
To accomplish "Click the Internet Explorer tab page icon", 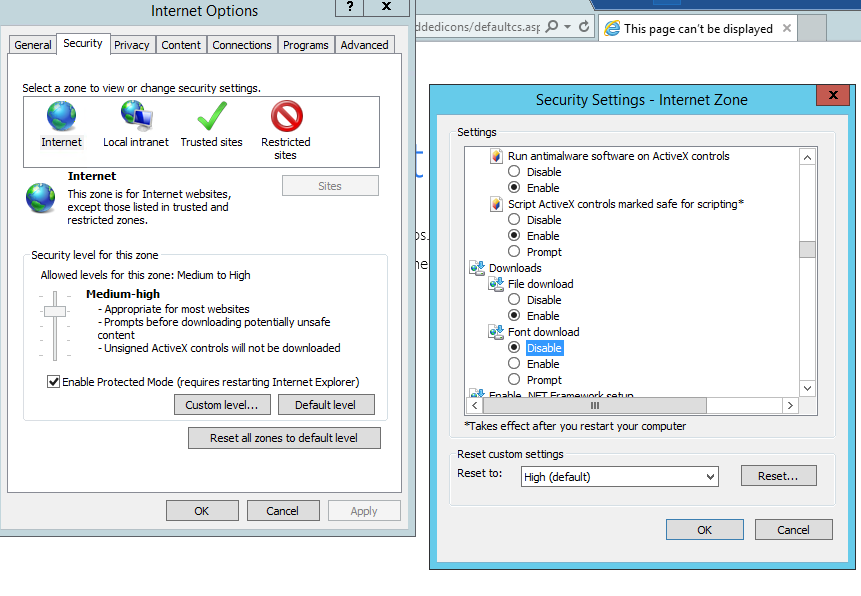I will [x=612, y=29].
